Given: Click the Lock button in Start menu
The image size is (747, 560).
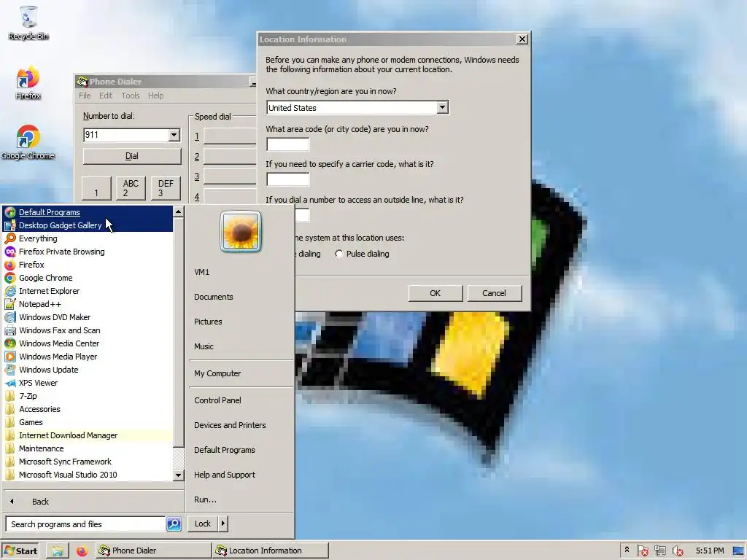Looking at the screenshot, I should (203, 524).
